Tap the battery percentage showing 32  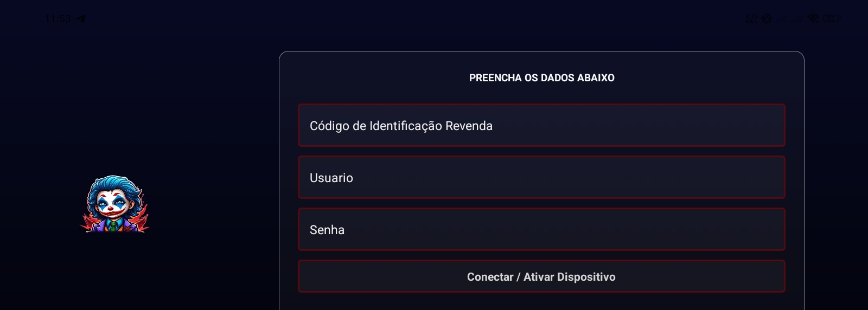tap(831, 19)
